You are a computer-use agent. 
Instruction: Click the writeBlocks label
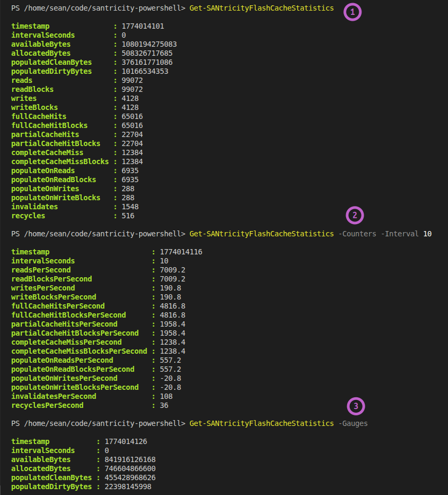[x=35, y=107]
